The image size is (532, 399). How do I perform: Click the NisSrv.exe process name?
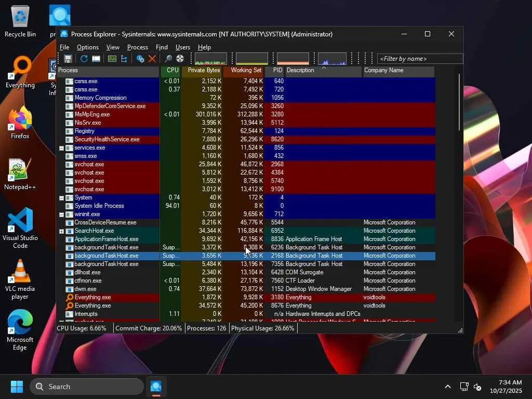click(x=87, y=123)
